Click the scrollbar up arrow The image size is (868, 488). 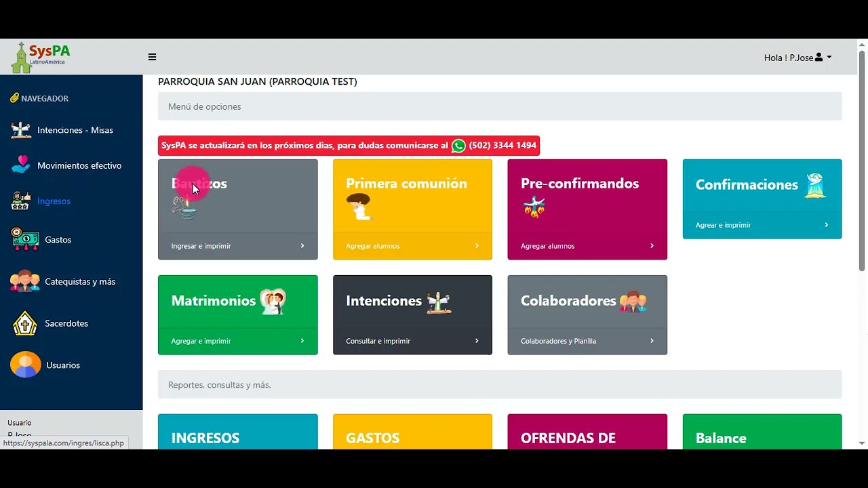point(862,45)
